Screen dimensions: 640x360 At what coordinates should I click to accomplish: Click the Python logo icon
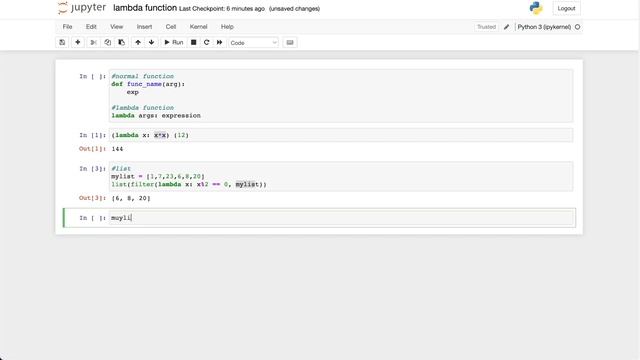(x=536, y=8)
